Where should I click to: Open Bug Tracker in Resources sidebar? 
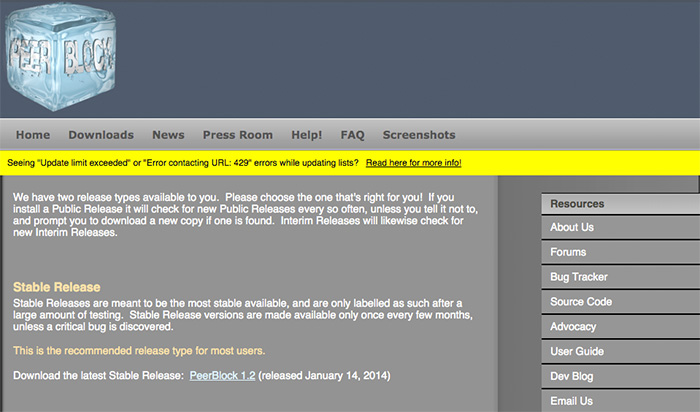[621, 277]
